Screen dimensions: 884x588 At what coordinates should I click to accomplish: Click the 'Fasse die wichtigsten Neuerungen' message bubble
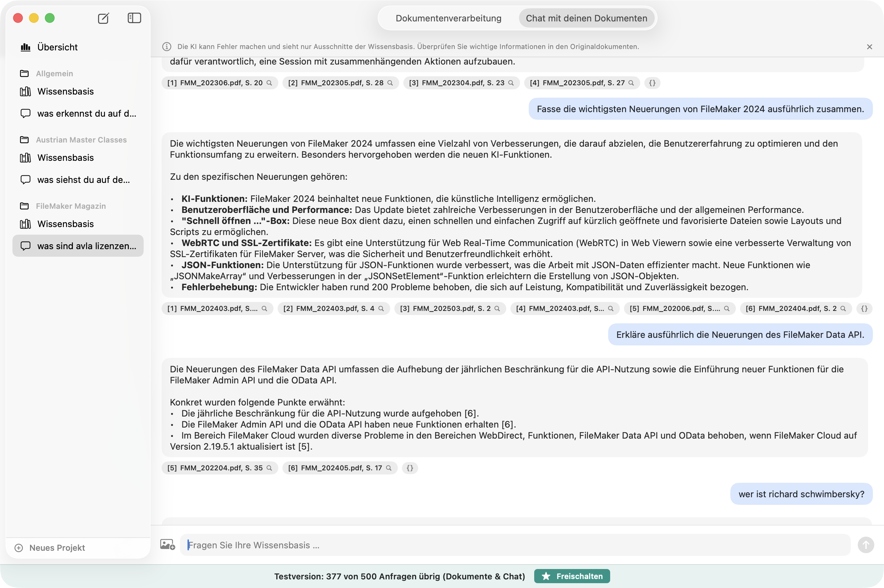coord(701,109)
